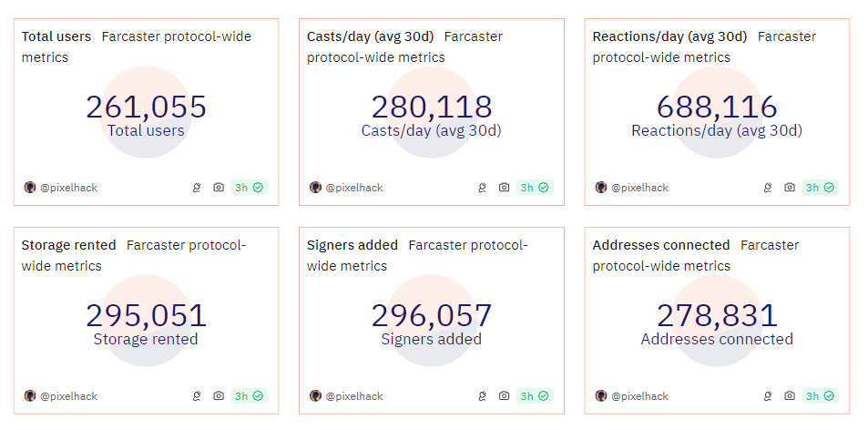The image size is (868, 430).
Task: Click the 295,051 Storage rented counter value
Action: tap(146, 316)
